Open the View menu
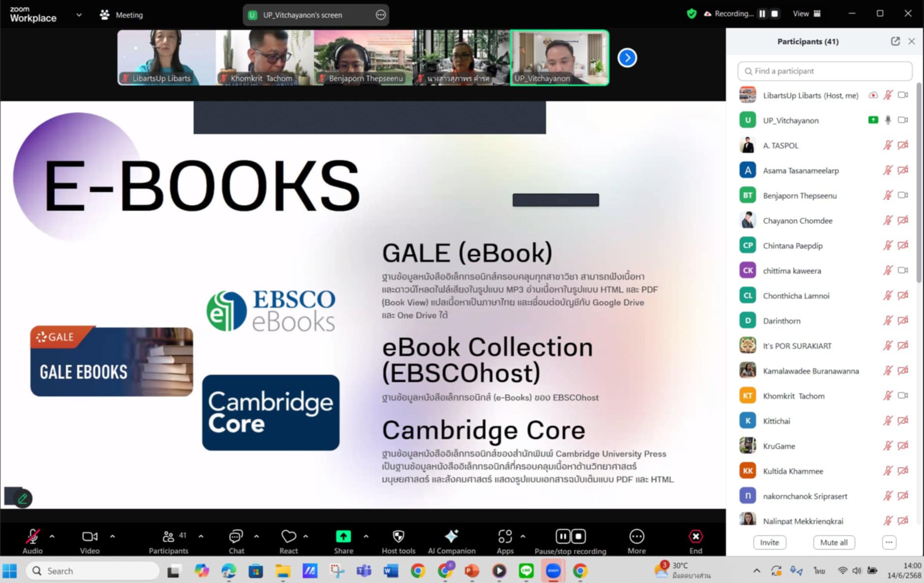The width and height of the screenshot is (924, 583). pyautogui.click(x=806, y=14)
